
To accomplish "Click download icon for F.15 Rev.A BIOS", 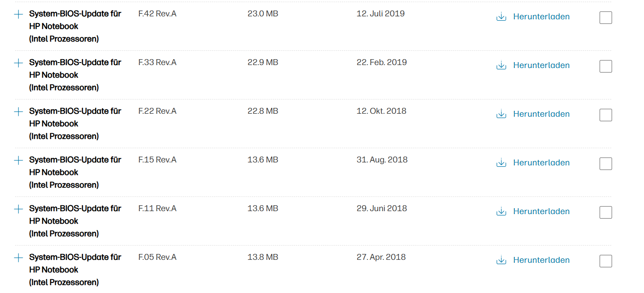I will point(501,163).
